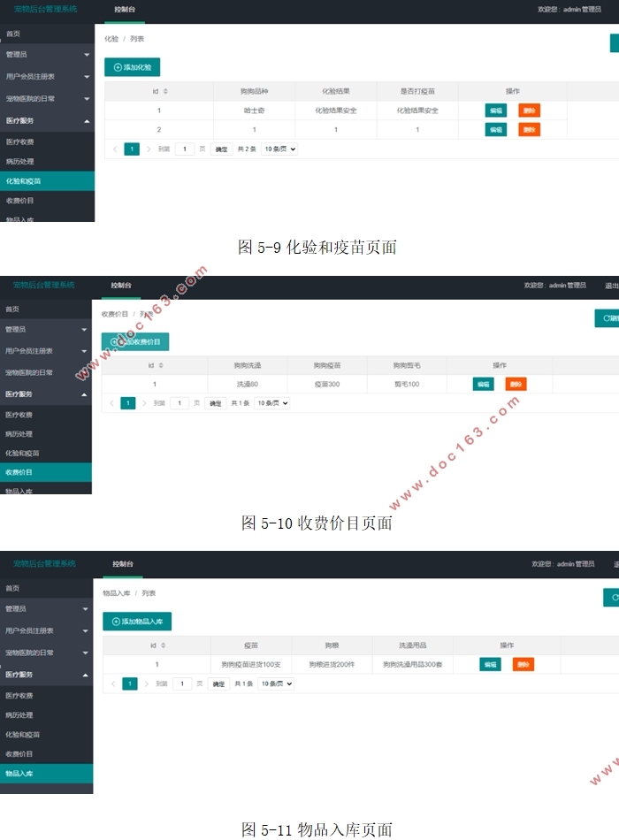619x840 pixels.
Task: Switch to 控制台 tab on 物品入库 page
Action: [x=123, y=564]
